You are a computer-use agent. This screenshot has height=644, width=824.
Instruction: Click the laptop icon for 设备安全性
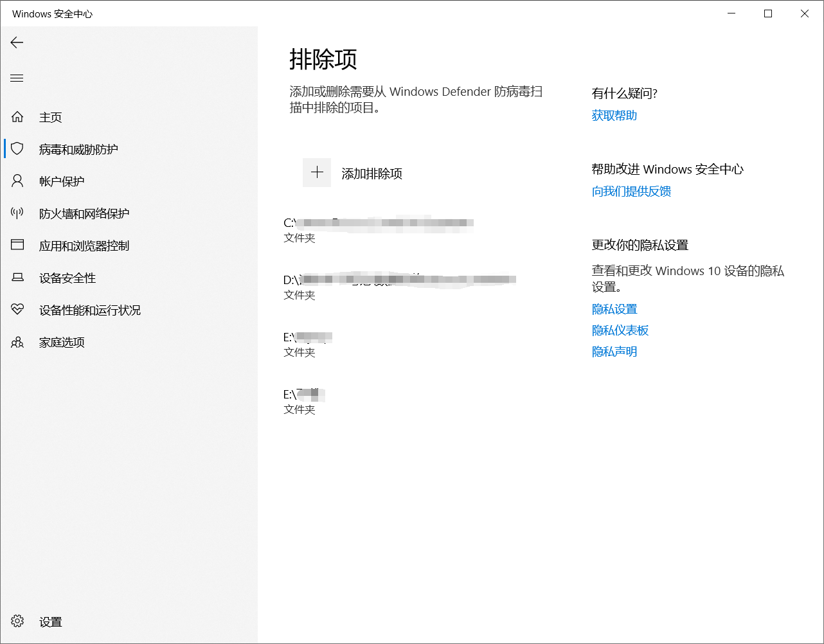pyautogui.click(x=17, y=278)
